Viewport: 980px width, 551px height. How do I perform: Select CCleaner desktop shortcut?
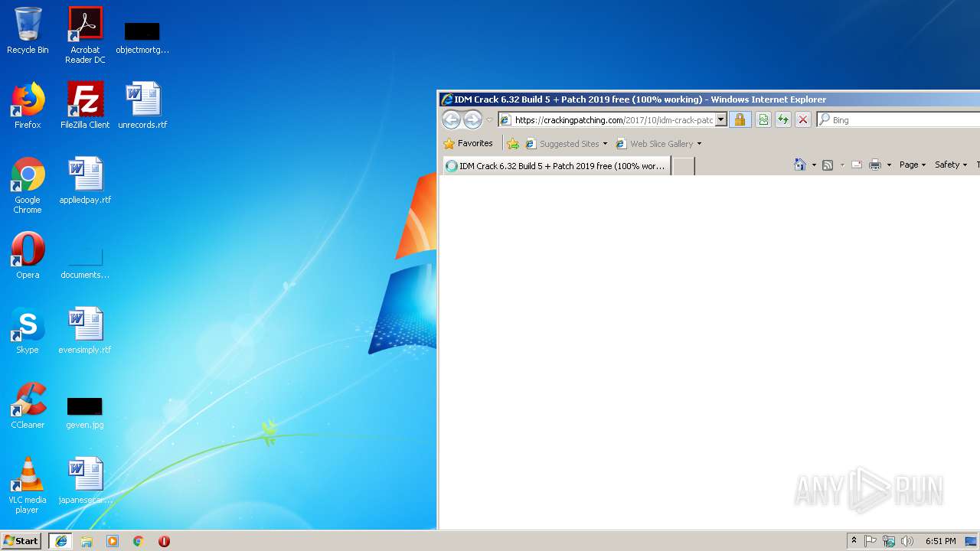point(28,406)
